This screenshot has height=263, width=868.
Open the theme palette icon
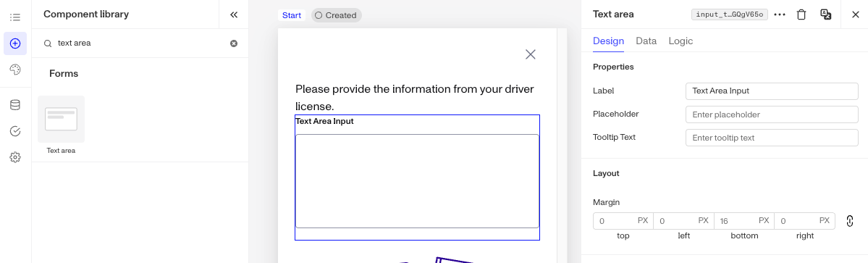pyautogui.click(x=15, y=70)
